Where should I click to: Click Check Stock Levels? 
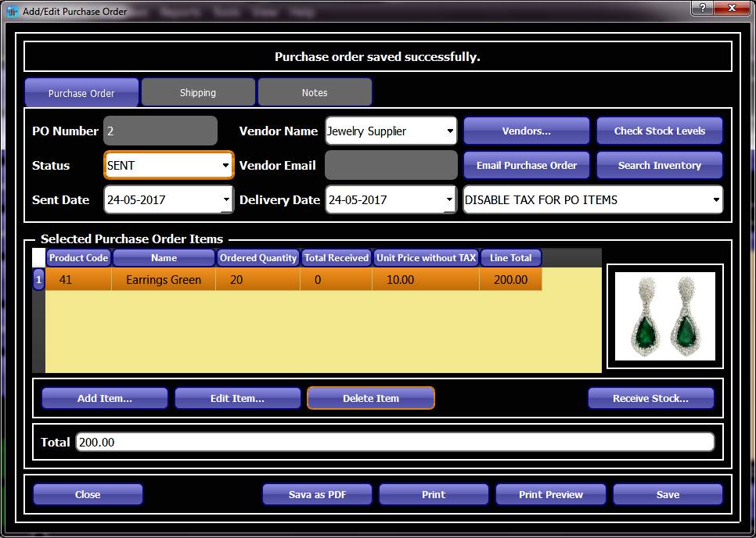[659, 130]
